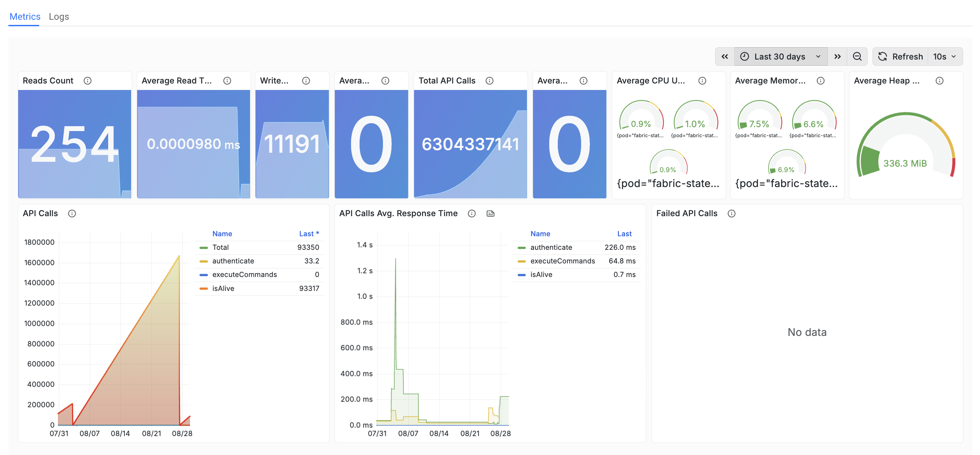Viewport: 980px width, 455px height.
Task: Open the Average Heap panel title menu
Action: 886,81
